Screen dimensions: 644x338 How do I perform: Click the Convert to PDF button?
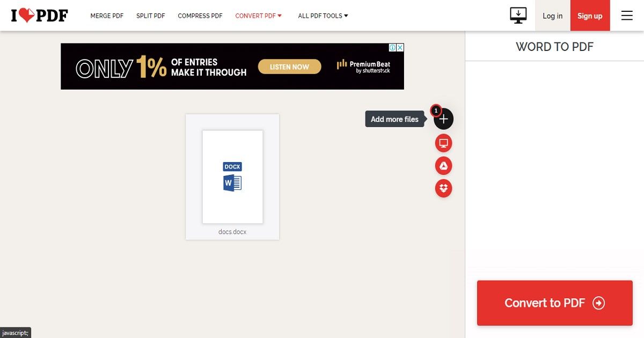tap(555, 303)
